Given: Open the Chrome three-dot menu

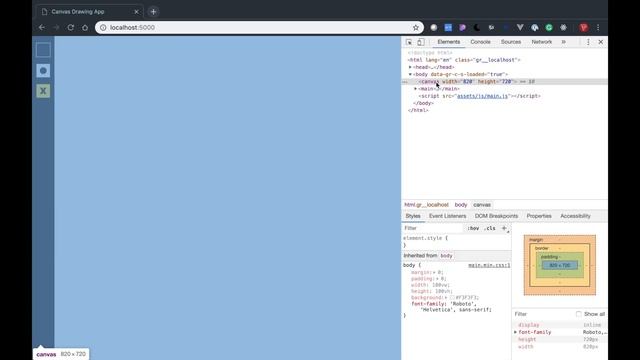Looking at the screenshot, I should (598, 27).
